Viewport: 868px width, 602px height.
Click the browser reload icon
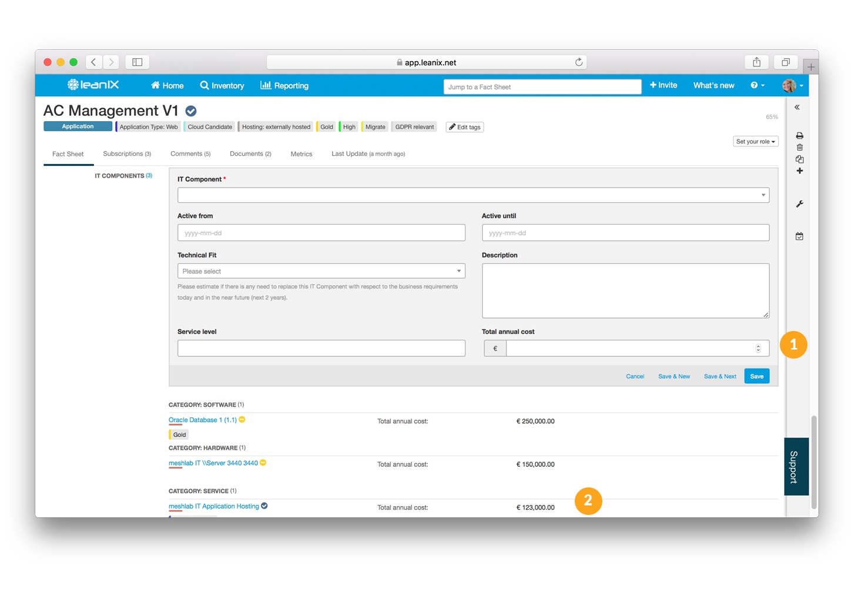coord(579,62)
